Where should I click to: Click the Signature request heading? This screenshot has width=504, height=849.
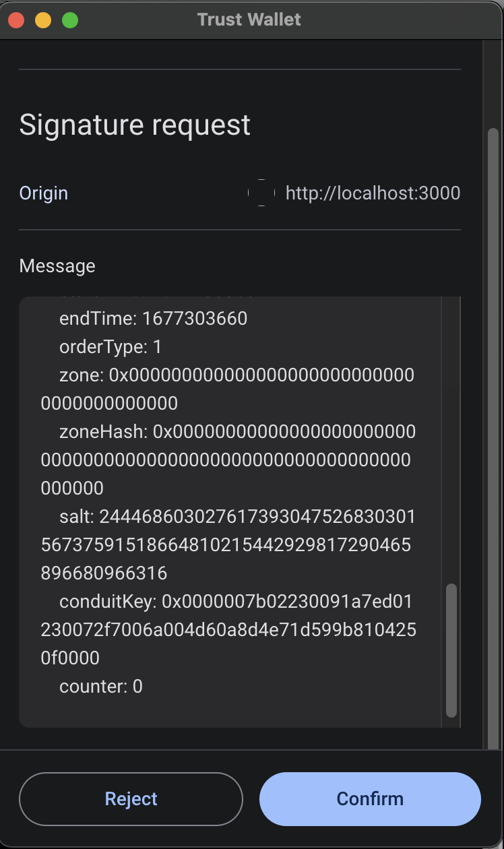pos(135,125)
